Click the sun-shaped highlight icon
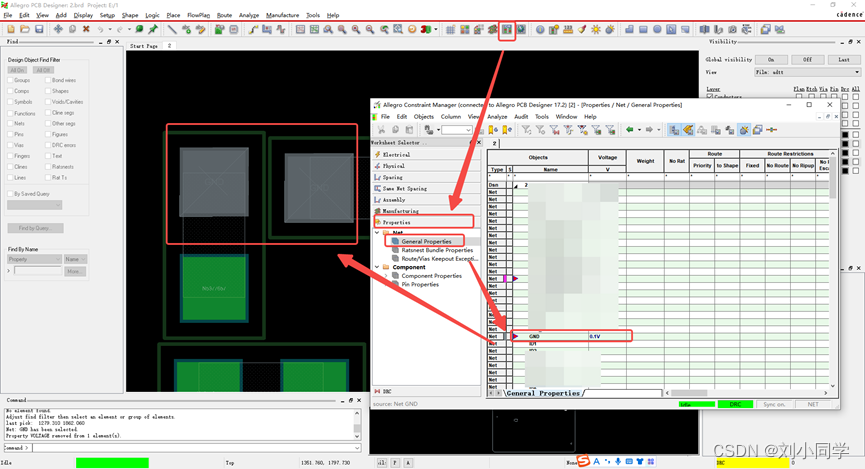865x469 pixels. [x=596, y=30]
